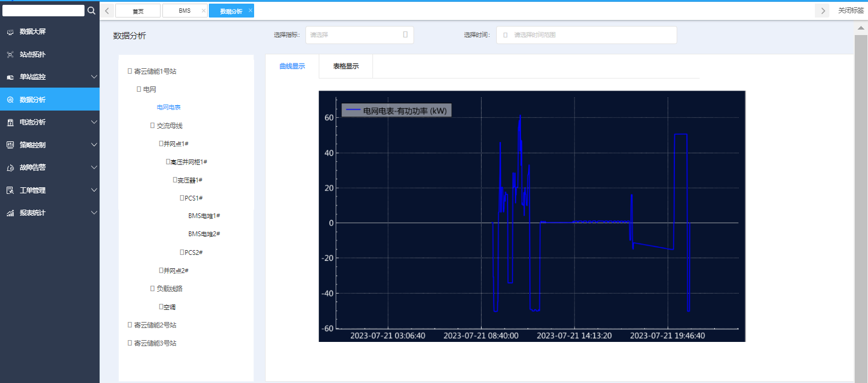Click the 单站监控 icon in the sidebar
This screenshot has height=383, width=868.
point(10,77)
